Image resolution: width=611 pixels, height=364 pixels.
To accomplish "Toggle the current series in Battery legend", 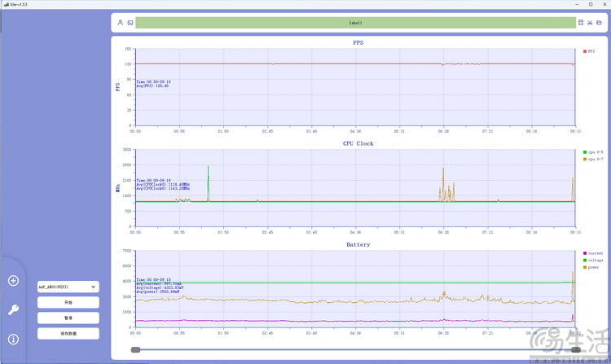I will [593, 253].
